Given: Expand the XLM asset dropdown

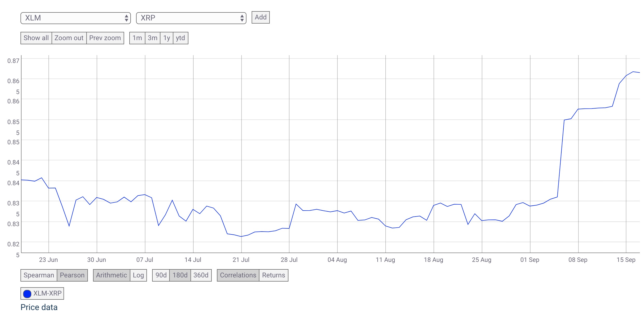Looking at the screenshot, I should pos(76,18).
